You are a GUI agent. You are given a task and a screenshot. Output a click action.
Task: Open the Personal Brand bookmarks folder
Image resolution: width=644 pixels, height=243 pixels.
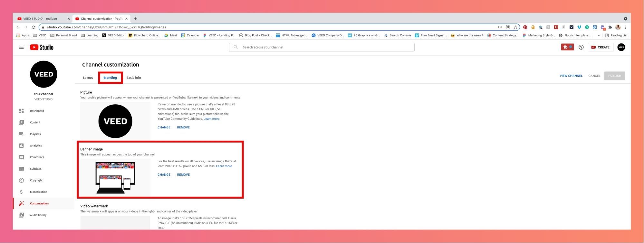tap(63, 35)
